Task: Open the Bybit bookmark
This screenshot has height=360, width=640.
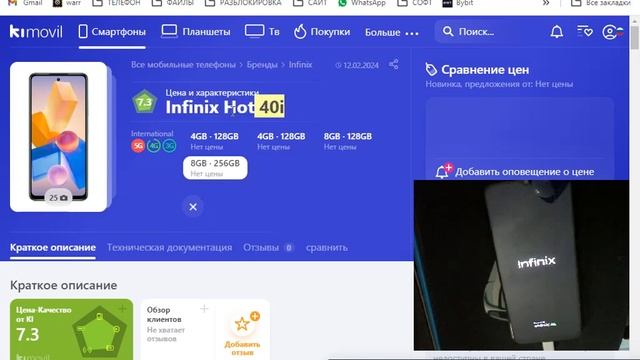Action: 458,3
